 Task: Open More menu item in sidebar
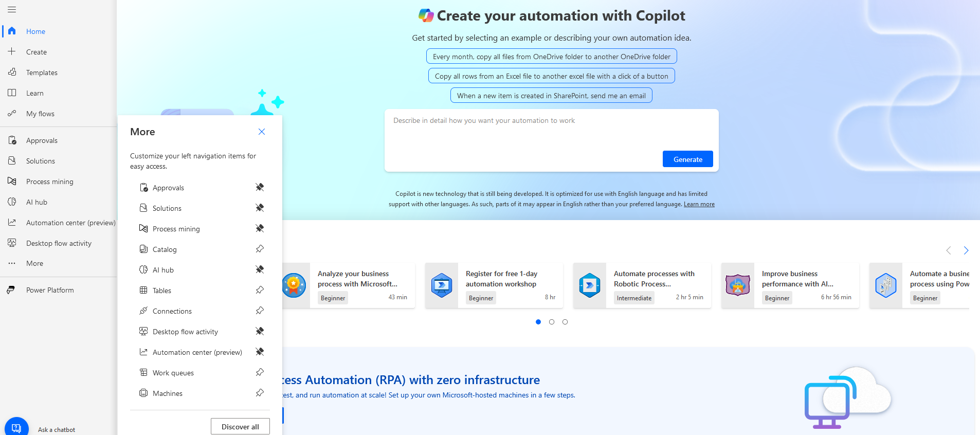(x=35, y=263)
